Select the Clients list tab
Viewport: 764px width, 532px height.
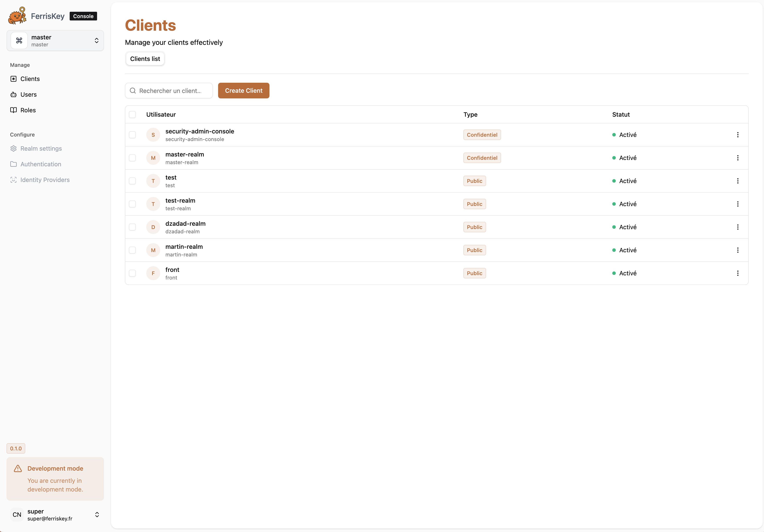pos(145,59)
